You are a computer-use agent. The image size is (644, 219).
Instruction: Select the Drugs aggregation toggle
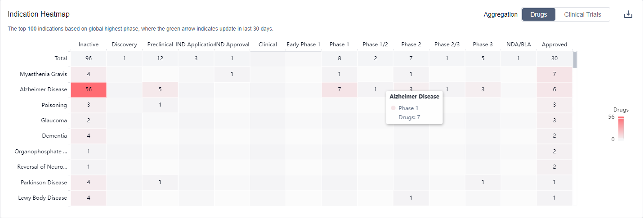[538, 14]
